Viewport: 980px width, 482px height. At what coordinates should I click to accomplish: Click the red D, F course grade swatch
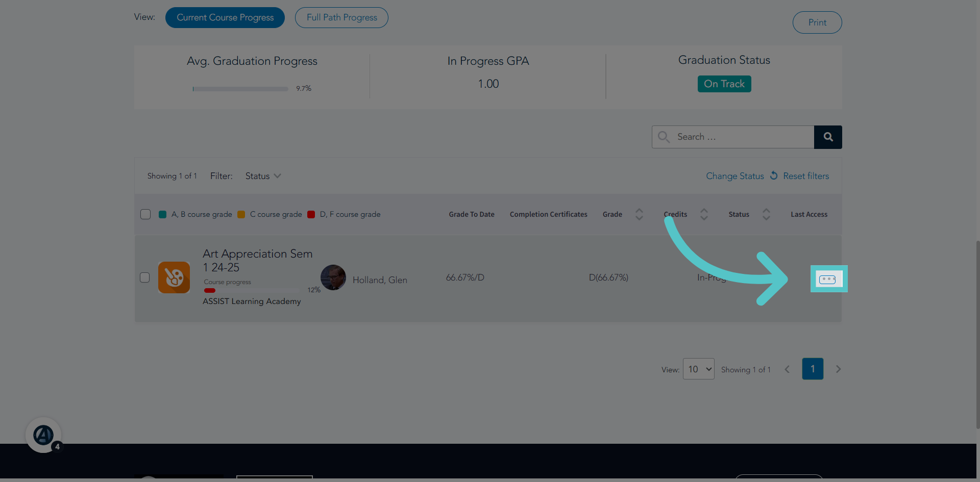[311, 214]
